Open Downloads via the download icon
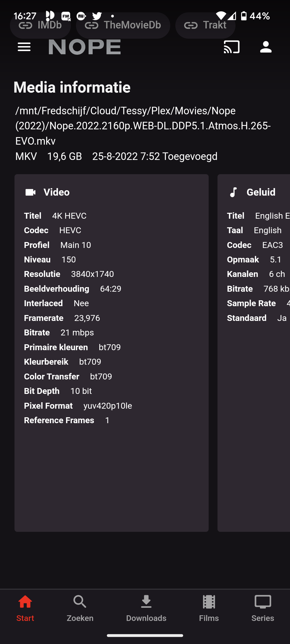Viewport: 290px width, 644px height. coord(146,602)
